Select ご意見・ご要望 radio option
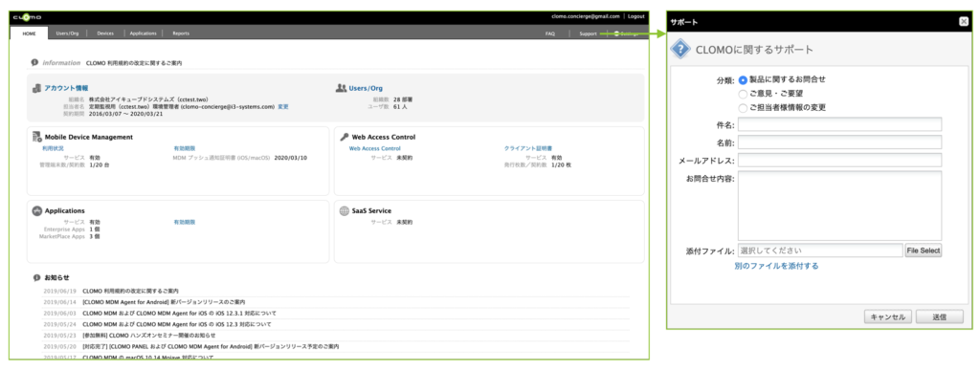This screenshot has height=371, width=980. (x=743, y=94)
